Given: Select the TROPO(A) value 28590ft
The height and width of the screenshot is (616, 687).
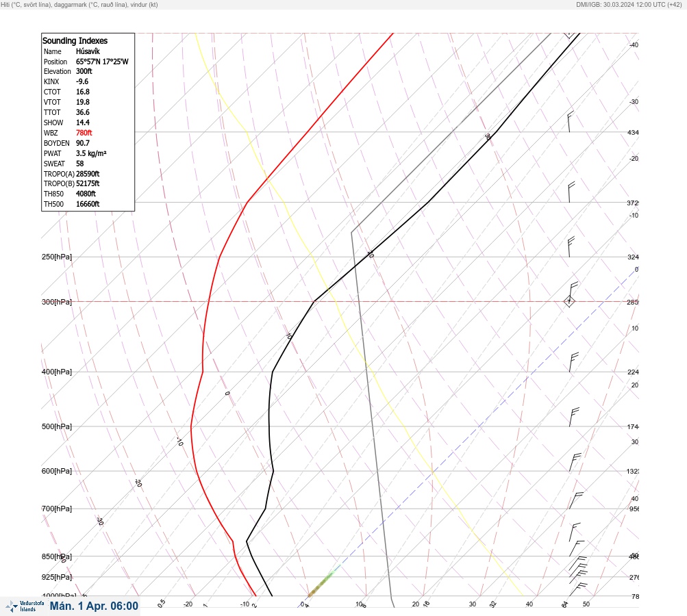Looking at the screenshot, I should 88,174.
